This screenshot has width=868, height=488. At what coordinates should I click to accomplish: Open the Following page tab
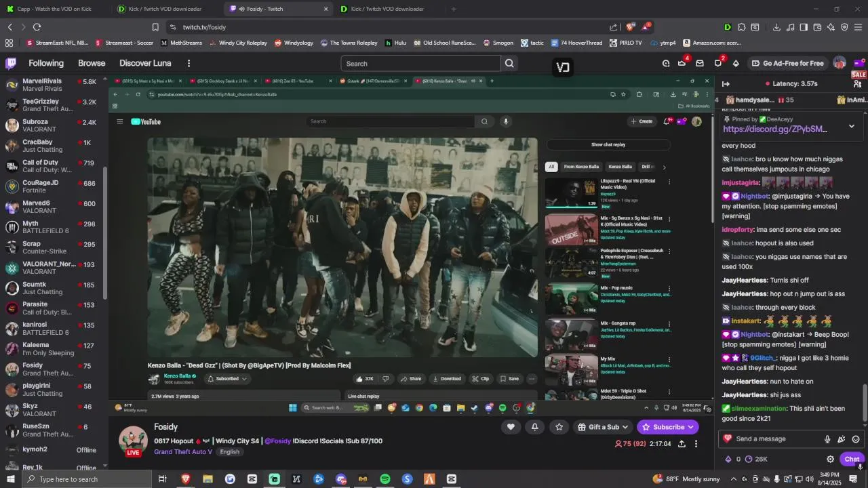coord(46,63)
